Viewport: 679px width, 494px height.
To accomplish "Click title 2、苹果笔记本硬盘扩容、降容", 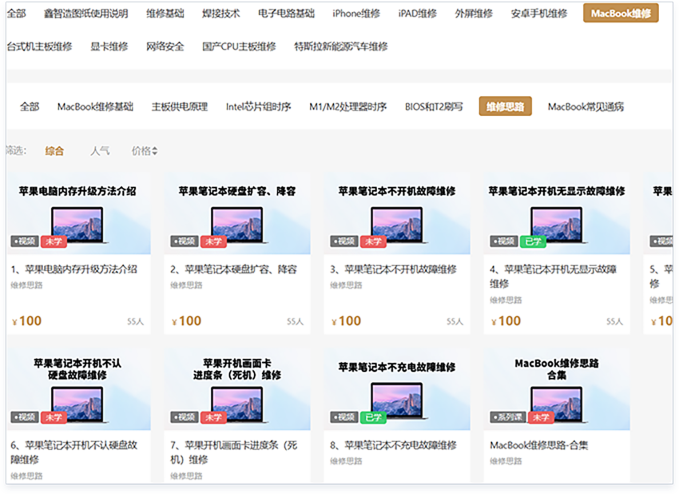I will (x=234, y=269).
